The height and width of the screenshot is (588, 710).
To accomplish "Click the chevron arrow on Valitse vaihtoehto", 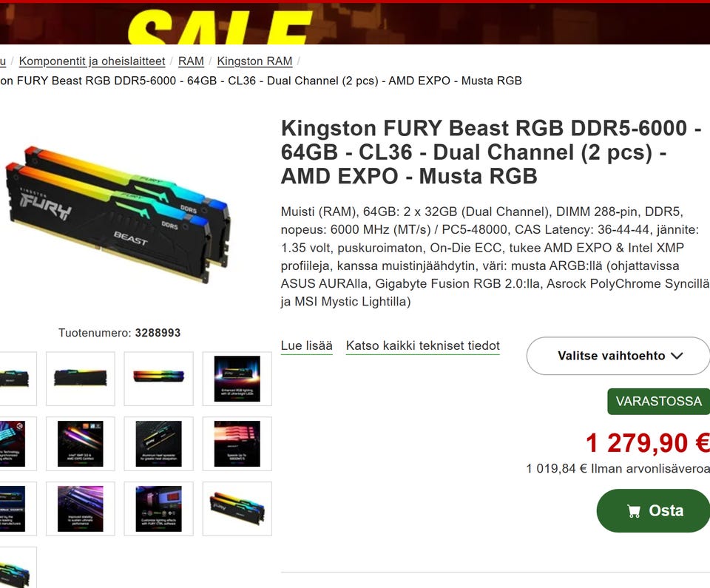I will coord(677,356).
